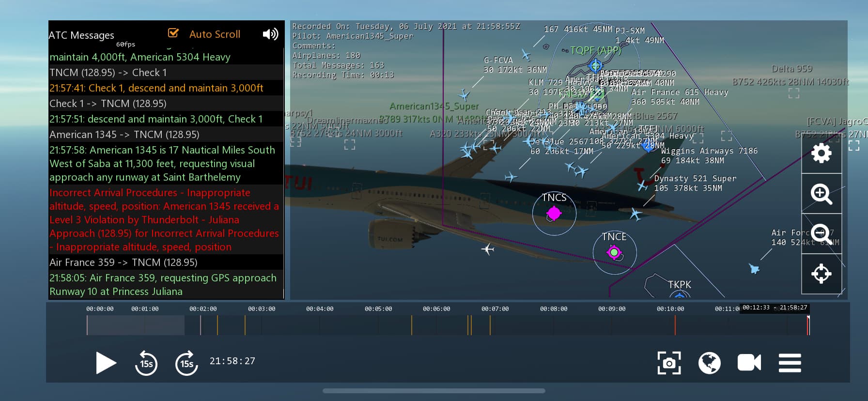Click the 'Pilot: American1345_Super' info line
The width and height of the screenshot is (868, 401).
point(353,36)
